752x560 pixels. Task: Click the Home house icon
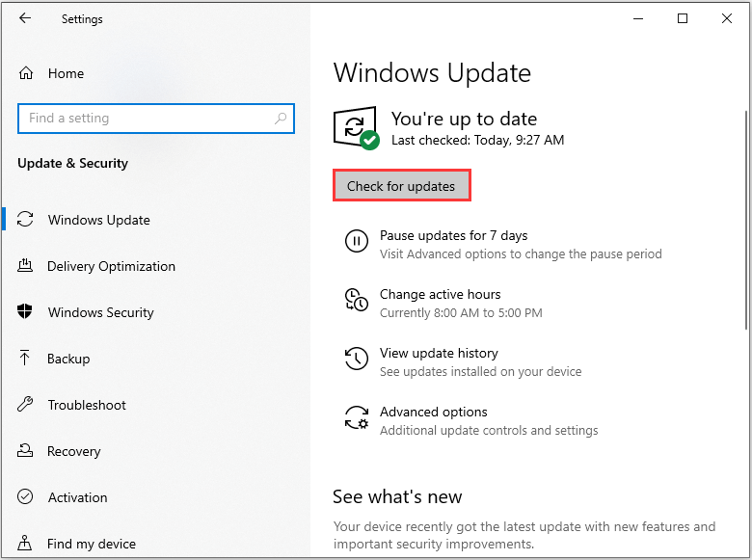click(26, 73)
